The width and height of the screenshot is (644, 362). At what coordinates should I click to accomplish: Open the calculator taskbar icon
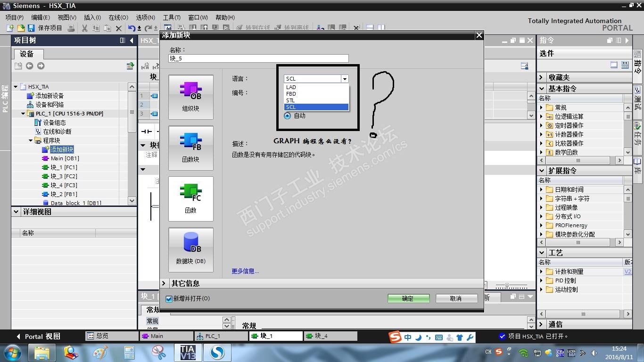[x=129, y=353]
